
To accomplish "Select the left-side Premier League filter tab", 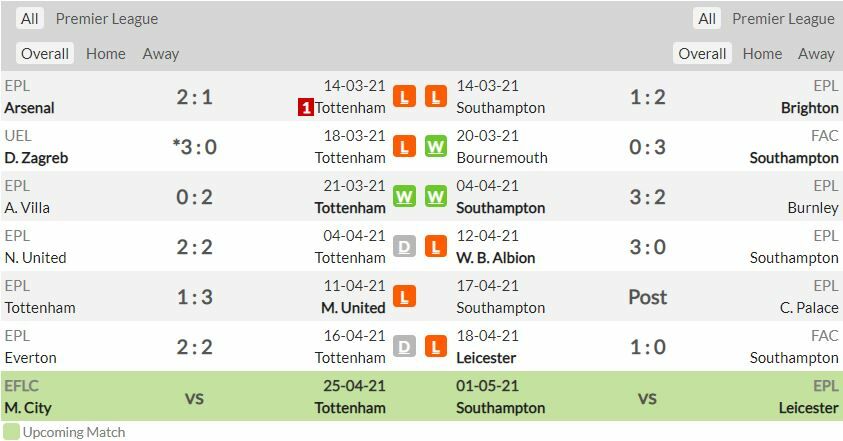I will [107, 19].
